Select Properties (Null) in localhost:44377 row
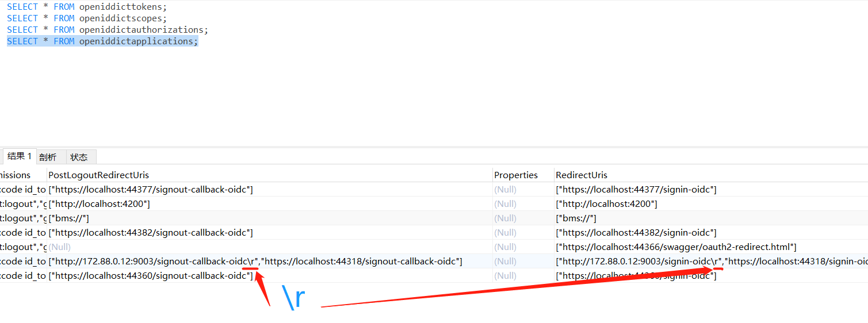Screen dimensions: 868x323 point(523,190)
